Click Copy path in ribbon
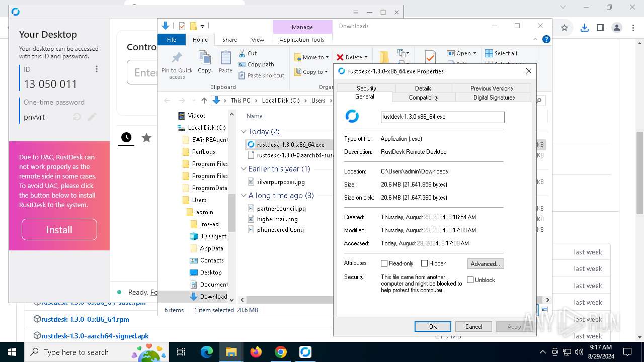Image resolution: width=644 pixels, height=362 pixels. point(256,64)
